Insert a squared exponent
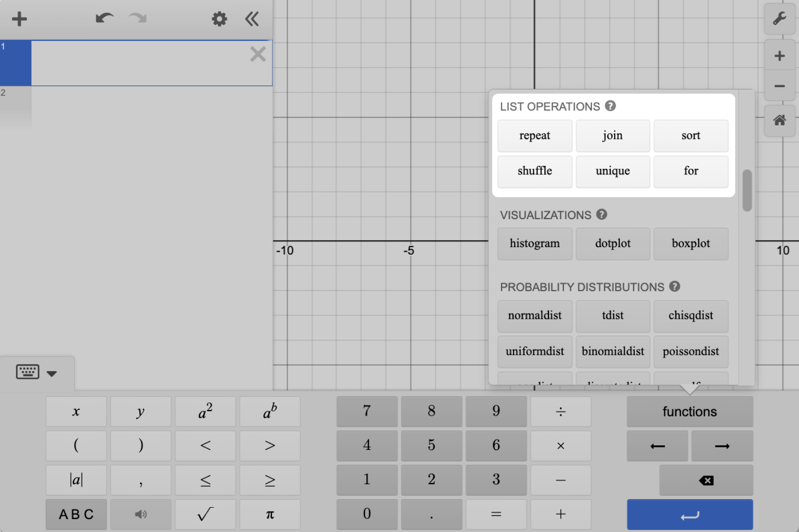This screenshot has width=799, height=532. (205, 411)
